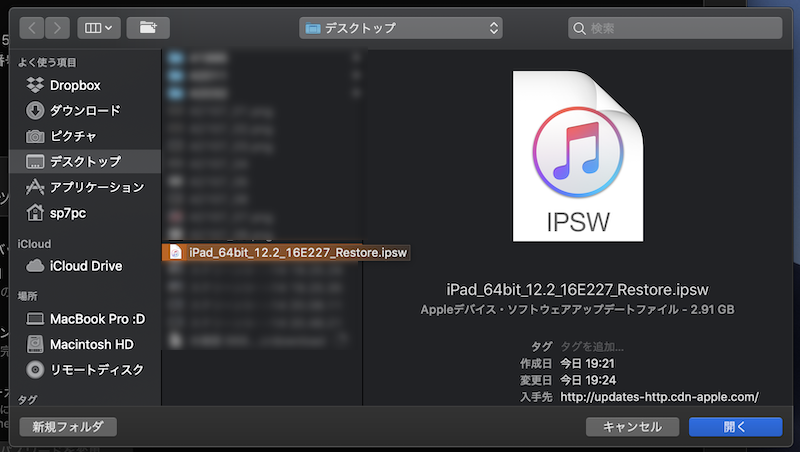Click the 新規フォルダ button
This screenshot has width=800, height=452.
(x=68, y=426)
